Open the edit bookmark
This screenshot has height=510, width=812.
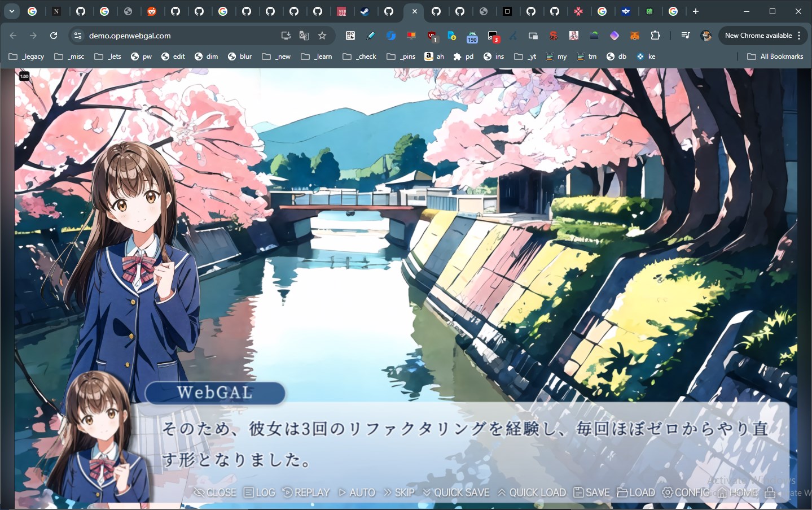(173, 56)
